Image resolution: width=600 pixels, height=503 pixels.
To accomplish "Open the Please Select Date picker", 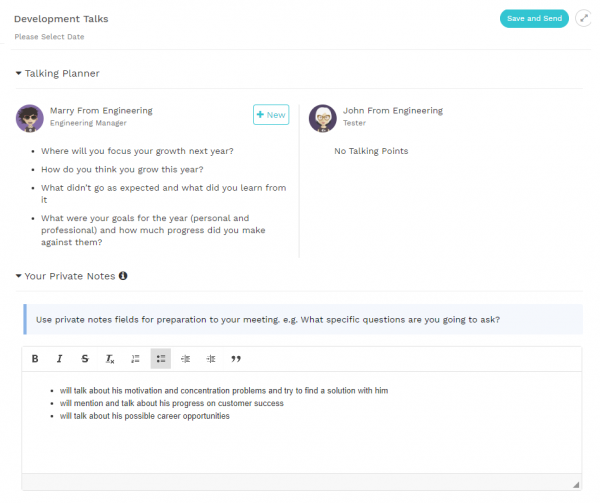I will (49, 37).
